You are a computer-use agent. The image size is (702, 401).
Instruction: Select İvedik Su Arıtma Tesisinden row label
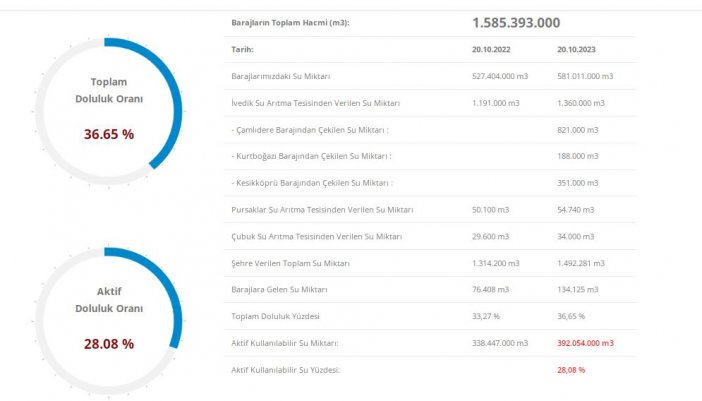click(x=315, y=103)
